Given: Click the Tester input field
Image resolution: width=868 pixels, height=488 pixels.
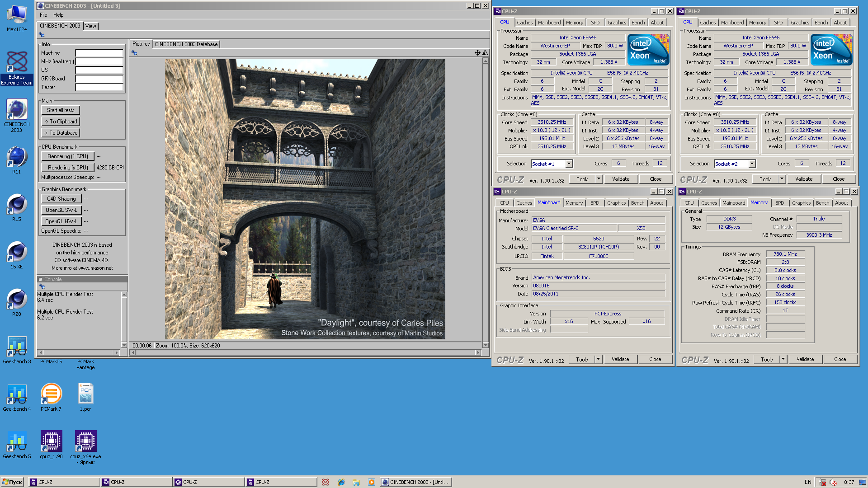Looking at the screenshot, I should coord(99,87).
